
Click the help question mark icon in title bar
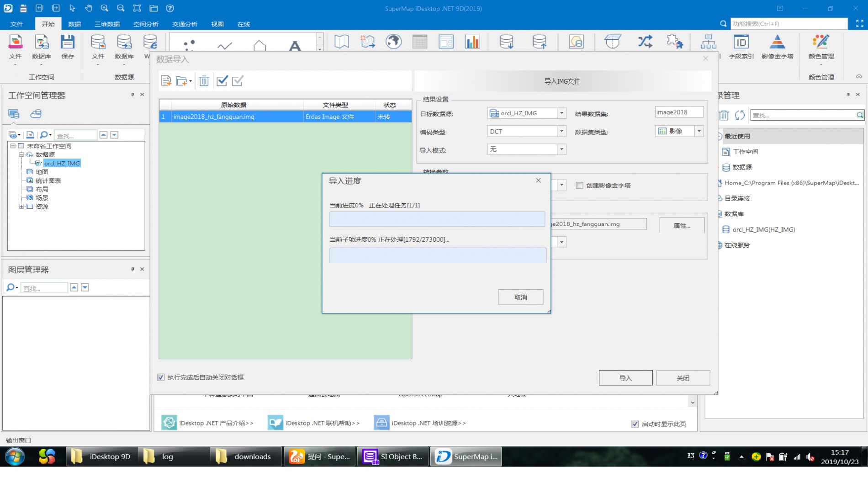click(x=170, y=8)
